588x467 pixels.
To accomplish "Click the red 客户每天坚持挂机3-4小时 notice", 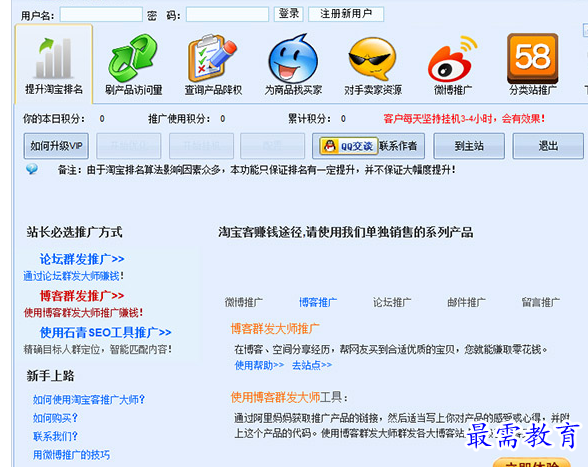I will tap(464, 119).
